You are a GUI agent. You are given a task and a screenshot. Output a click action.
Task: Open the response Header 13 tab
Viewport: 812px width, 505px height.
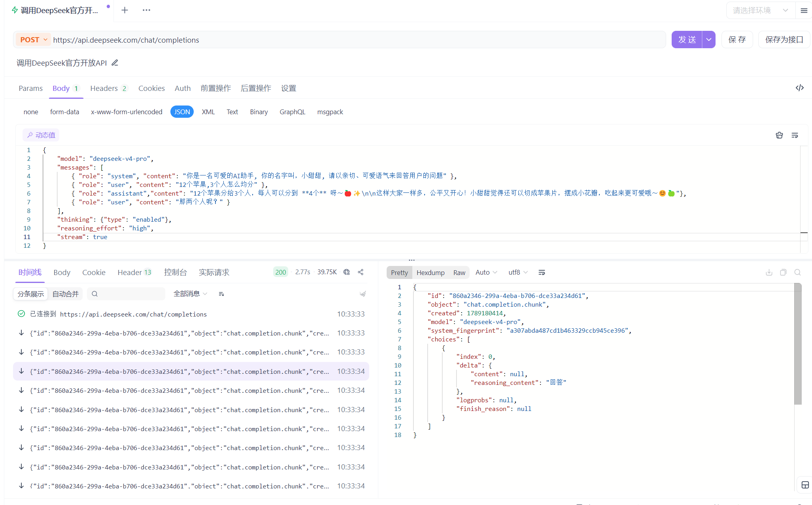point(134,272)
